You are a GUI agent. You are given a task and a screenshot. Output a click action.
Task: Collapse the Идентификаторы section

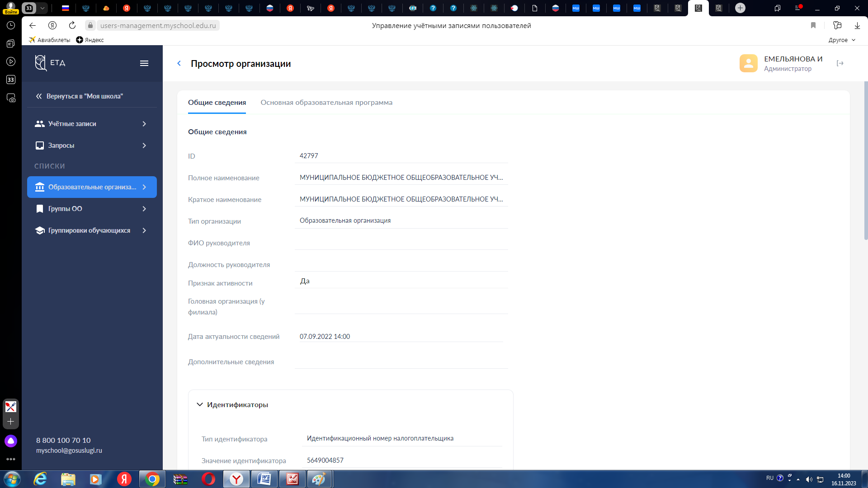pos(199,404)
